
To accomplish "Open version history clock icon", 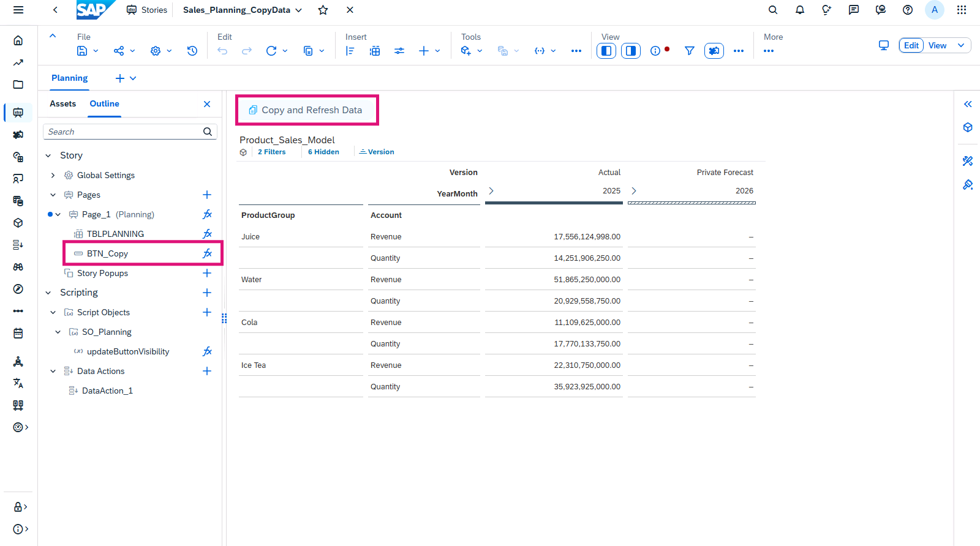I will pyautogui.click(x=192, y=51).
